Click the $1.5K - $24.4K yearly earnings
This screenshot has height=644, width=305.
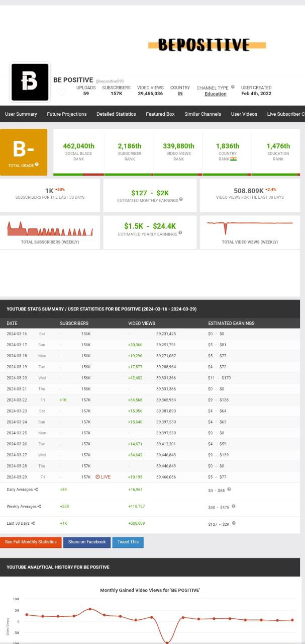(x=150, y=226)
